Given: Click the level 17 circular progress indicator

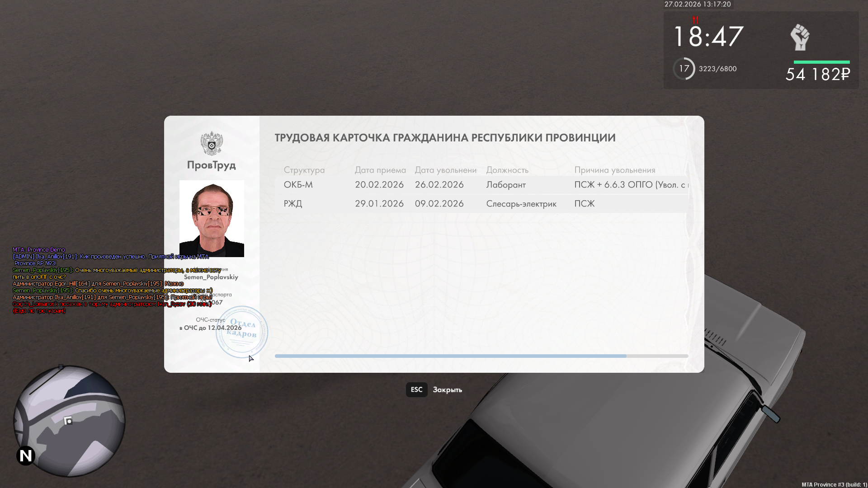Looking at the screenshot, I should click(x=684, y=69).
